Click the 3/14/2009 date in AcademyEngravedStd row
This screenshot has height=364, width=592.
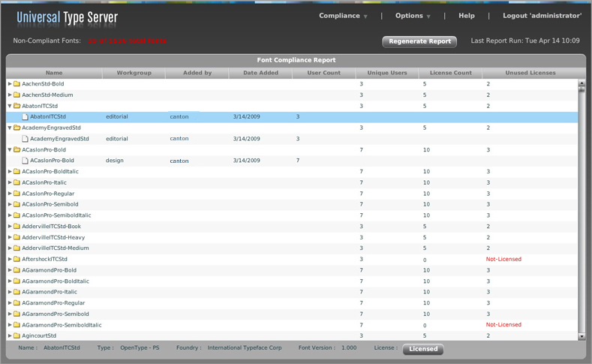(x=247, y=139)
